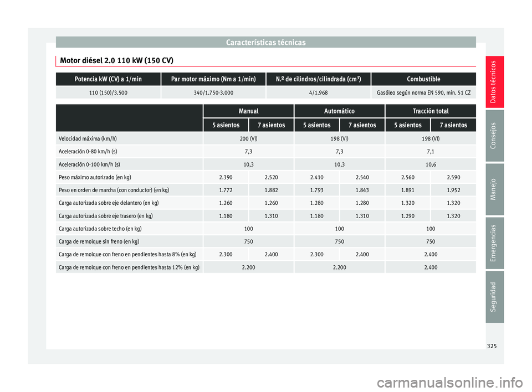Select the 340/1.750-3.000 torque value cell
Viewport: 532px width, 392px height.
(213, 92)
